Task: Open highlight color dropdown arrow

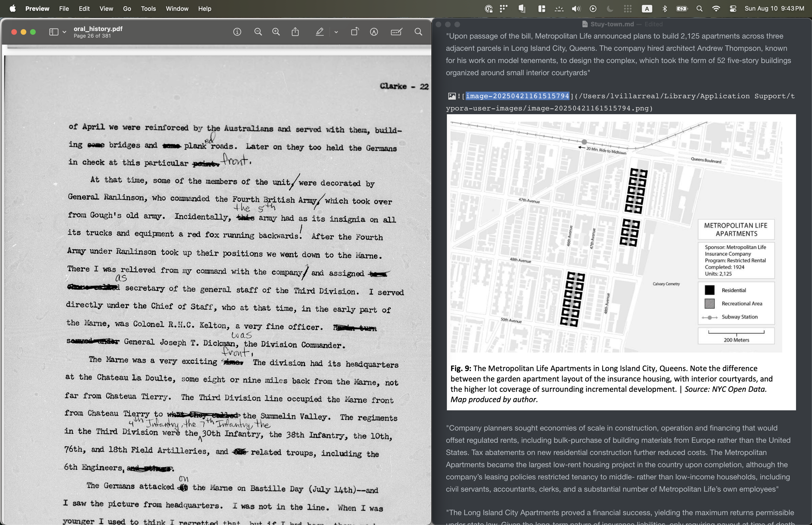Action: coord(336,32)
